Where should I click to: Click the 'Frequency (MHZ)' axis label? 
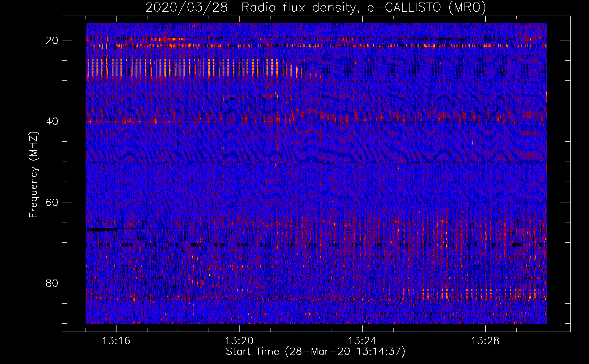pyautogui.click(x=33, y=175)
